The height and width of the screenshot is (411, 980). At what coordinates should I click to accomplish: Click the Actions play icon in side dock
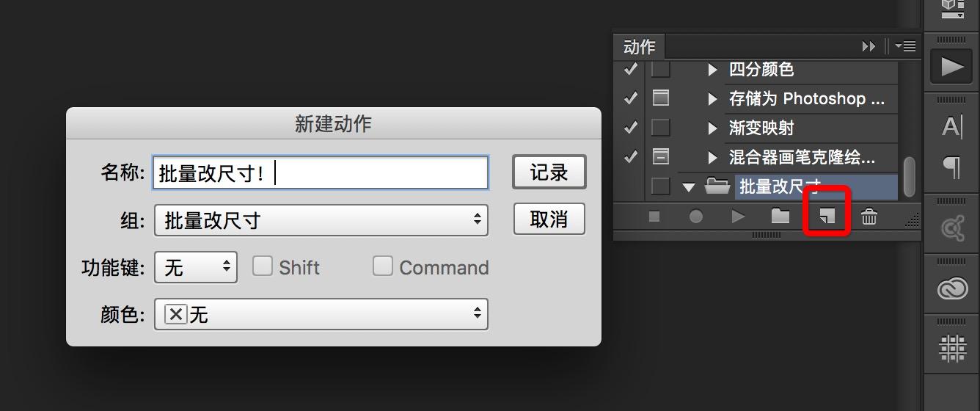click(952, 67)
